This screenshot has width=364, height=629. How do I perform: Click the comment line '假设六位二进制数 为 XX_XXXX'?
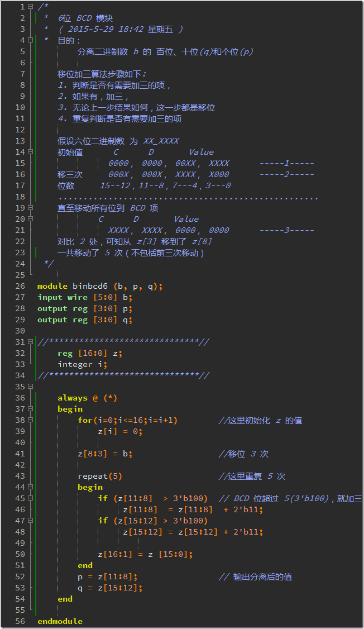click(118, 141)
